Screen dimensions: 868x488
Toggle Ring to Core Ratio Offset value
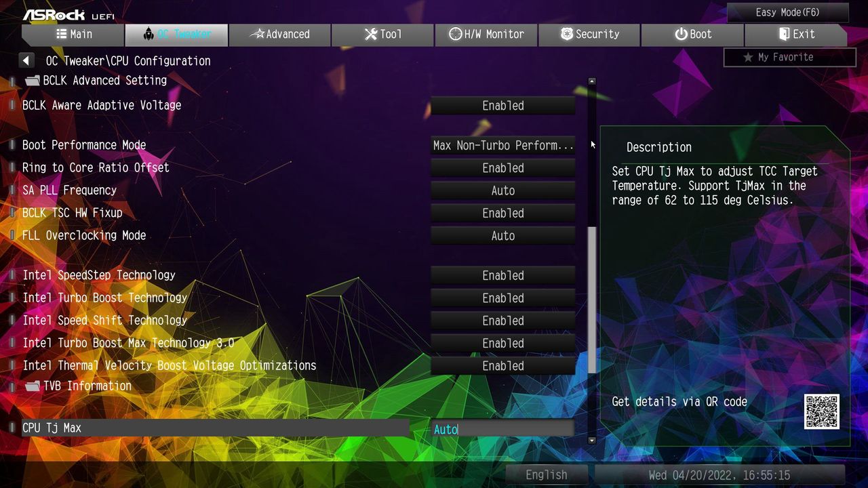503,168
